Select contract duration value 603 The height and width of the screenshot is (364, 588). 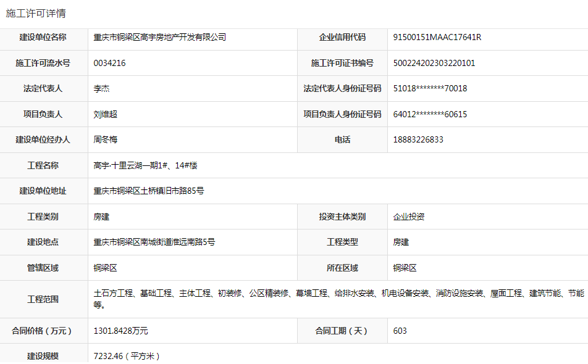(400, 331)
